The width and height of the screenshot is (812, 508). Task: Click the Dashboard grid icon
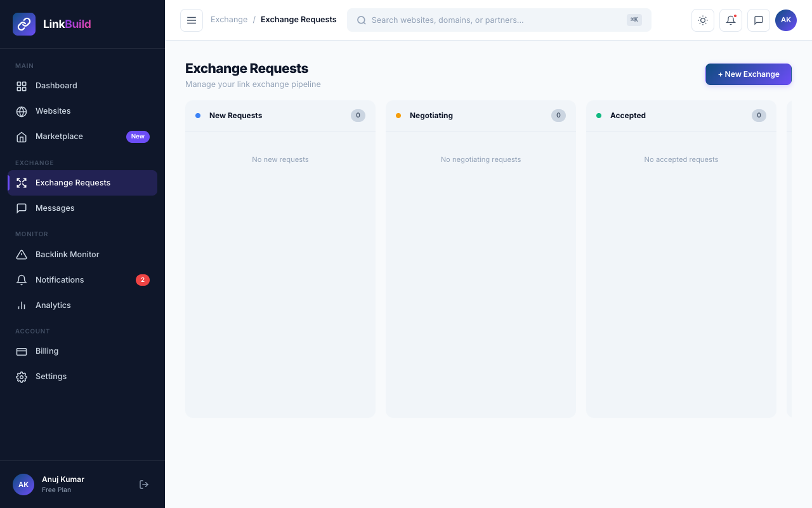click(x=22, y=86)
